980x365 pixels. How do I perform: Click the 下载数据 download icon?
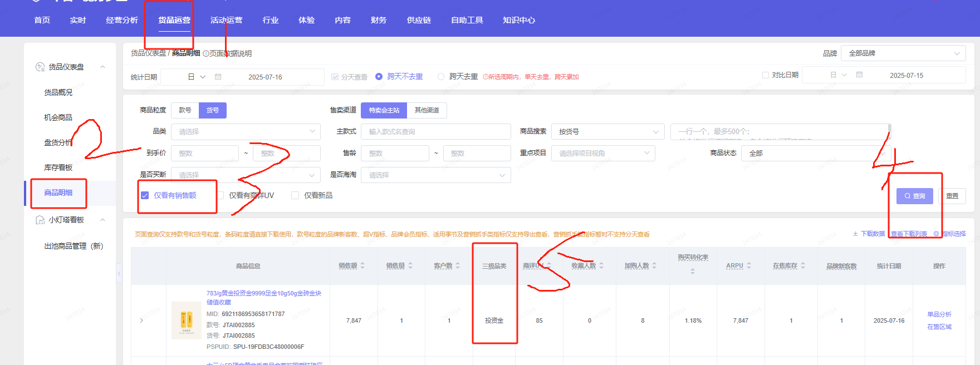pos(855,234)
